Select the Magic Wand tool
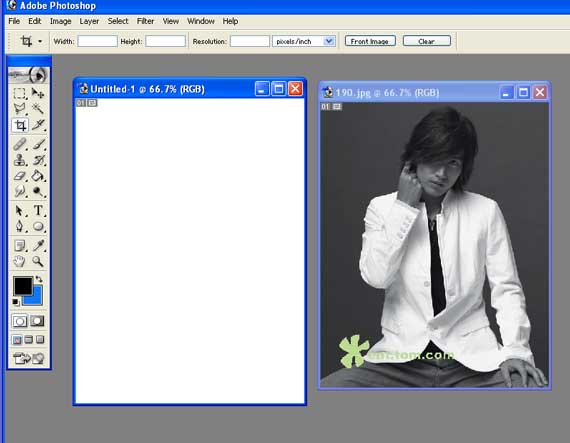 coord(38,109)
